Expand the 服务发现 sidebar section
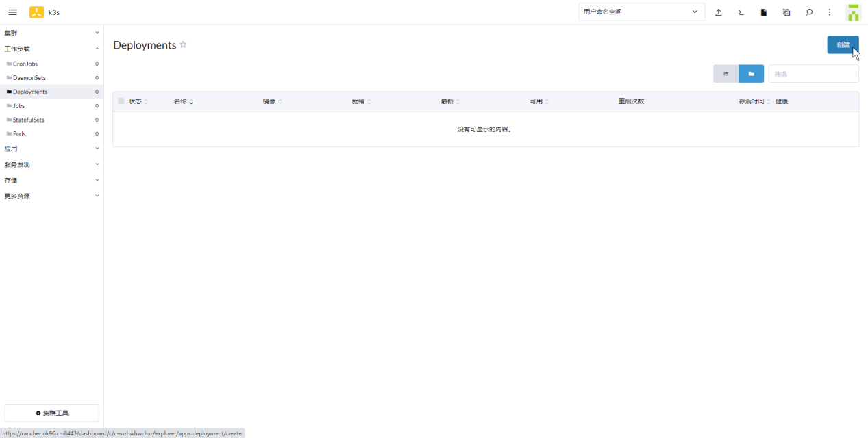 [x=51, y=164]
